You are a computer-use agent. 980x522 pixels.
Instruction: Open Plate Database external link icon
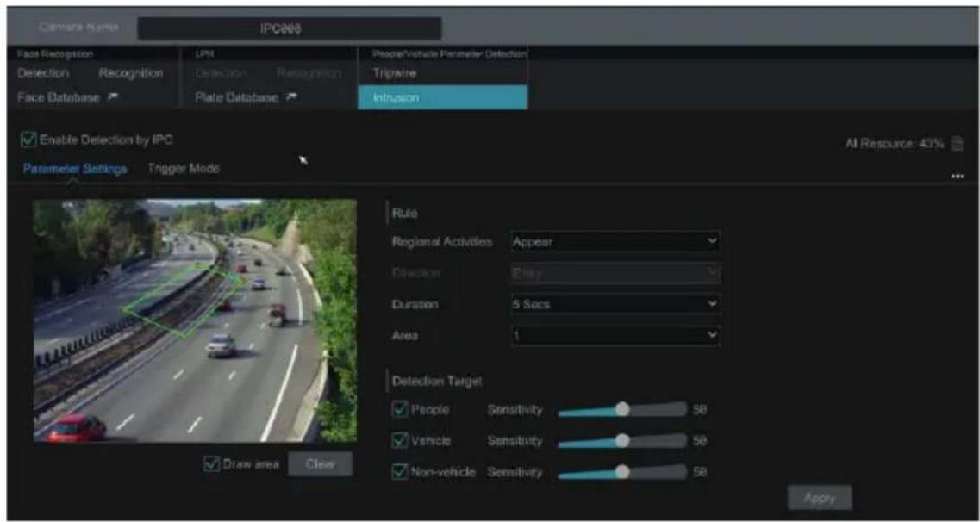point(291,96)
